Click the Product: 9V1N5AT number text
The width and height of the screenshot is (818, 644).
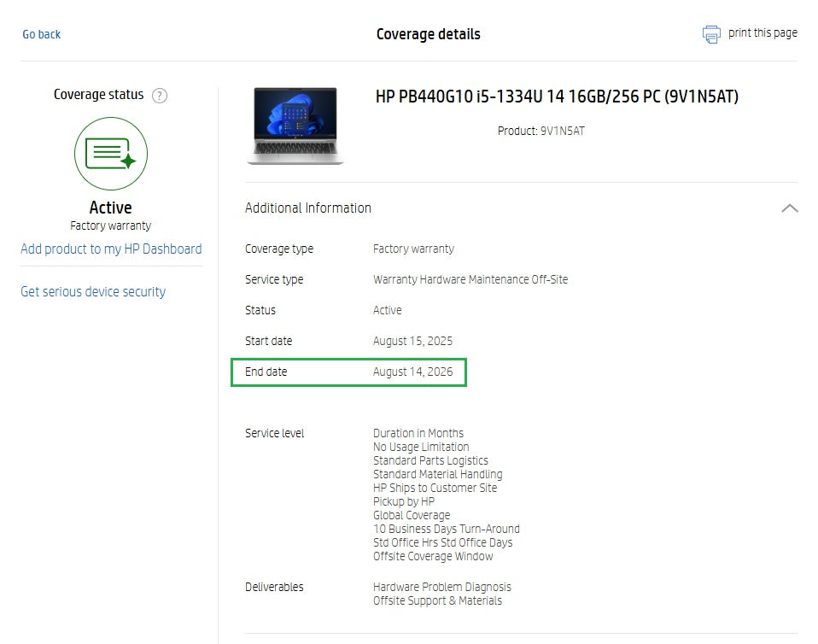point(541,131)
